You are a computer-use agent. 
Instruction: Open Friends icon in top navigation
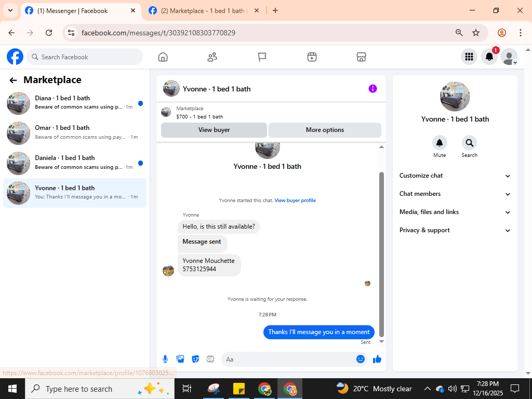tap(212, 57)
